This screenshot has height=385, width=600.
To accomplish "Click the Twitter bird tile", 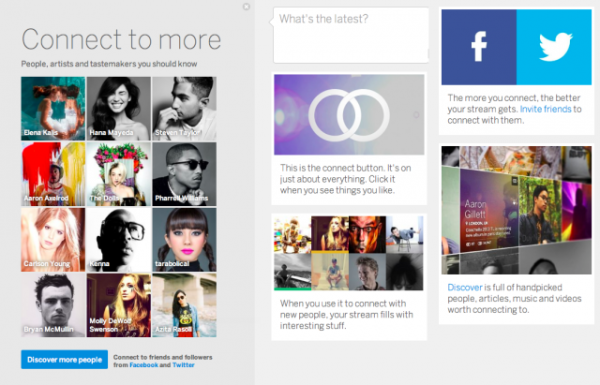I will [554, 47].
